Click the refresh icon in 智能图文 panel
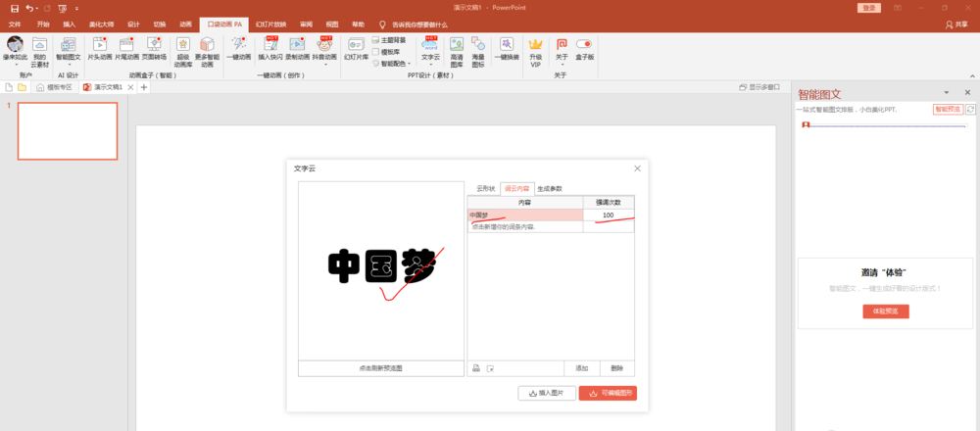This screenshot has height=431, width=980. [x=970, y=110]
